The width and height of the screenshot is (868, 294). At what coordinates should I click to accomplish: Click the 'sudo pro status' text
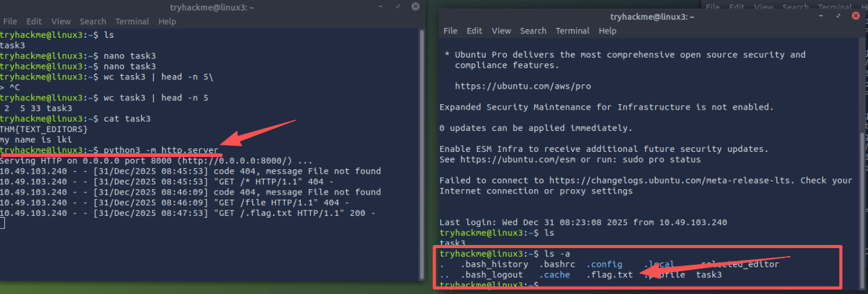[x=661, y=159]
